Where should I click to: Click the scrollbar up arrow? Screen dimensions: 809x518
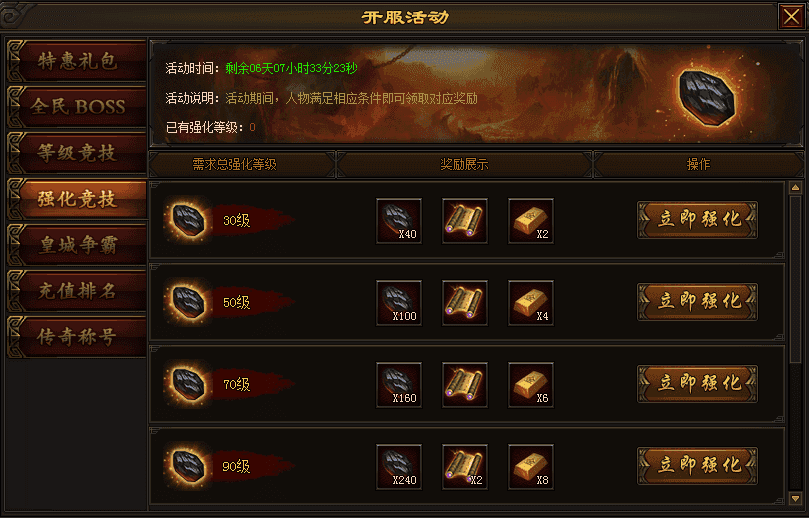pos(795,188)
